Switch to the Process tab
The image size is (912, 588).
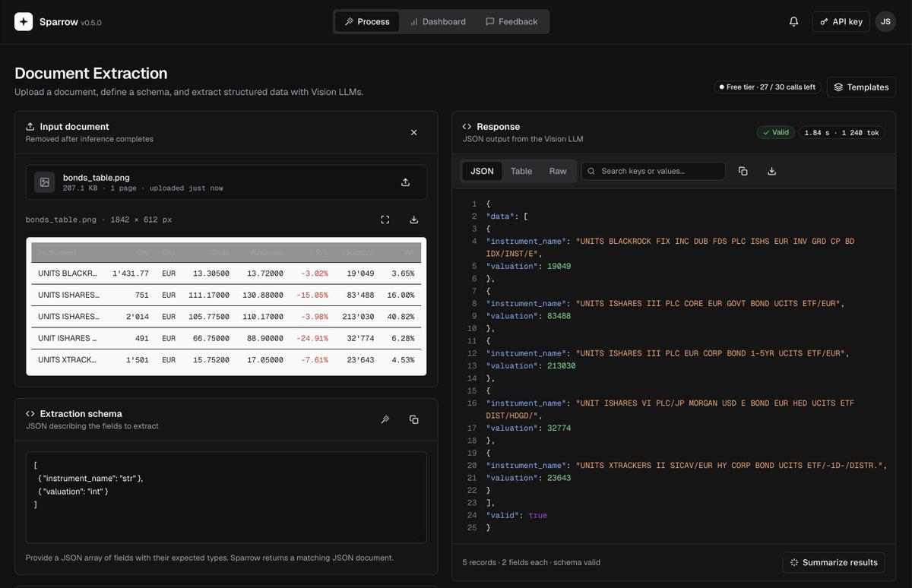pyautogui.click(x=367, y=21)
